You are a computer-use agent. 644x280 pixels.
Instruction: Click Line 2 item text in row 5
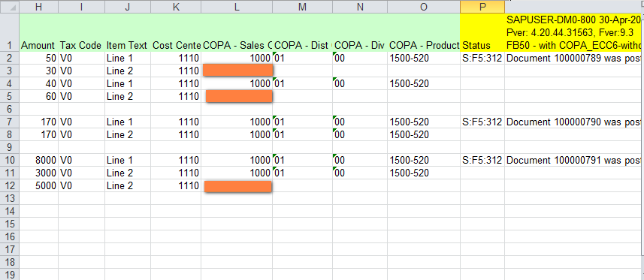[x=128, y=97]
